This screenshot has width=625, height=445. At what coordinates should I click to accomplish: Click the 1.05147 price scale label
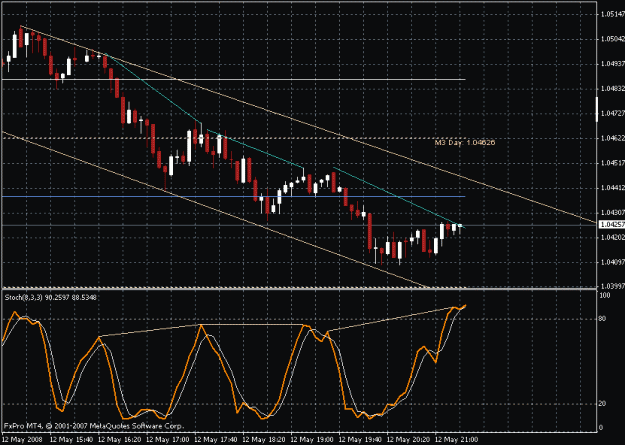(613, 14)
